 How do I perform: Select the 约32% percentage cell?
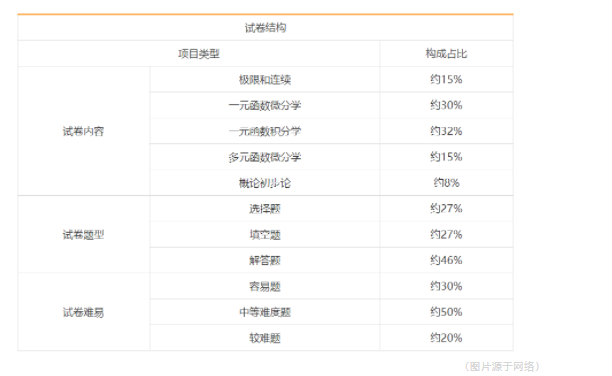(446, 131)
